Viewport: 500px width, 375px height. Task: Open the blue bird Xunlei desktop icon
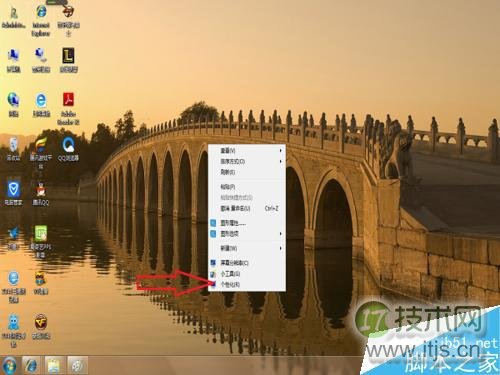click(13, 237)
